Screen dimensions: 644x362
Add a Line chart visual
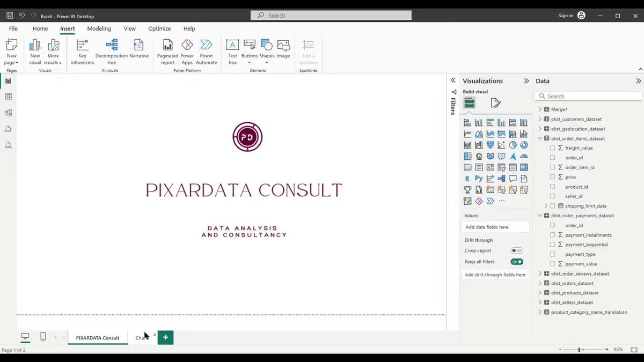467,134
